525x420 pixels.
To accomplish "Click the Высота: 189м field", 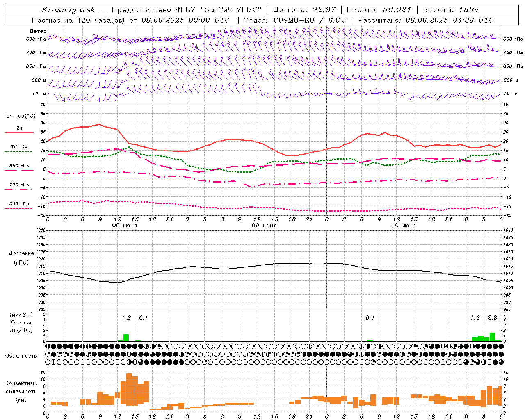I will point(450,10).
